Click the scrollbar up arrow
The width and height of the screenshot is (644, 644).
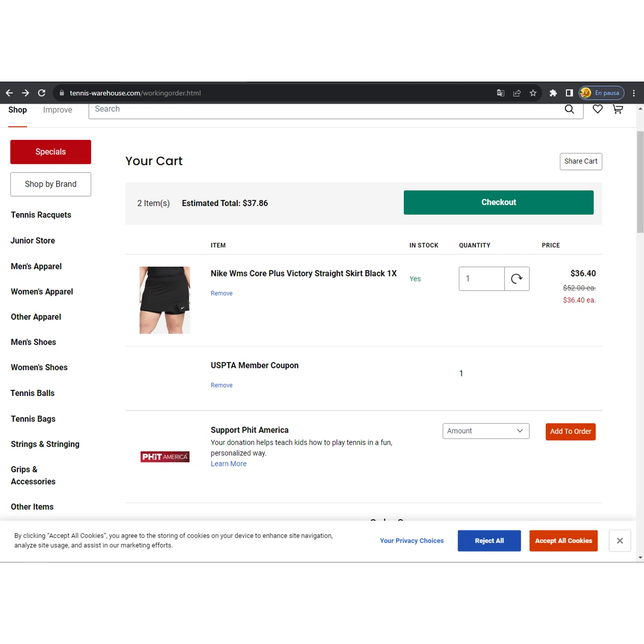coord(640,109)
